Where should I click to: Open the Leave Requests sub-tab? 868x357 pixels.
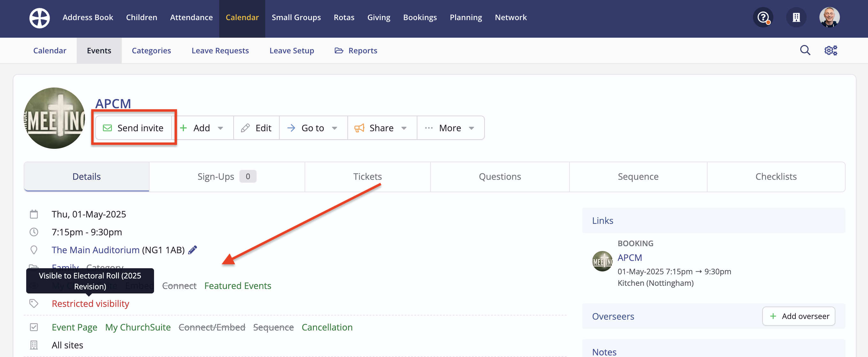pyautogui.click(x=220, y=50)
